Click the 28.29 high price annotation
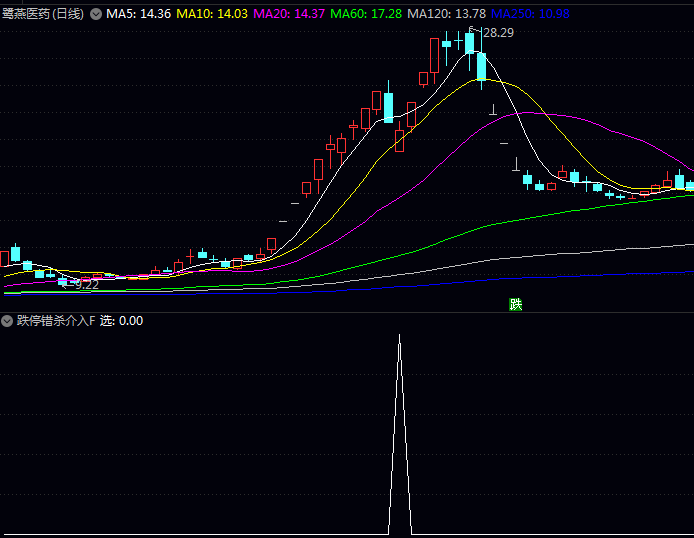 [498, 33]
